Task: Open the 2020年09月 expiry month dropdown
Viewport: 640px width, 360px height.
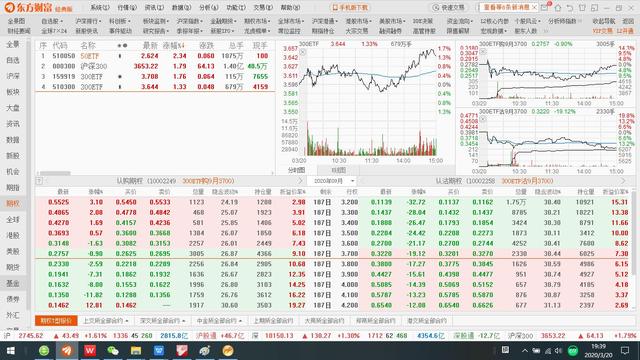Action: pos(334,181)
